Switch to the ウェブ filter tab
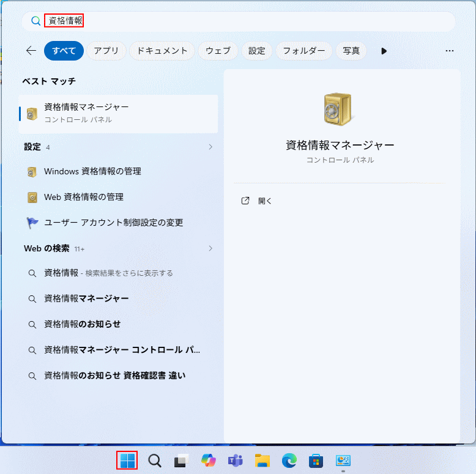Screen dimensions: 476x474 click(x=218, y=51)
